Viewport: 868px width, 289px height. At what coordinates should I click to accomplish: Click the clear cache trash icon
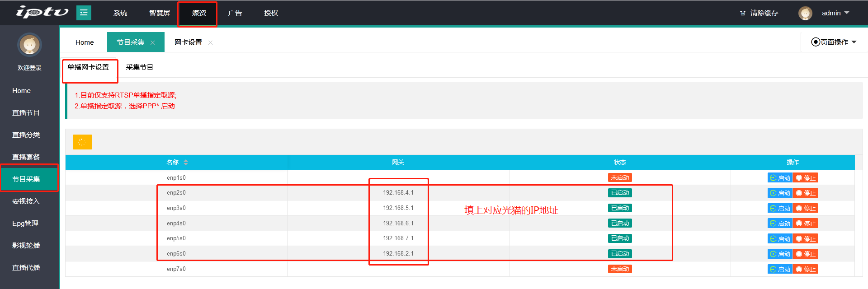(x=742, y=13)
